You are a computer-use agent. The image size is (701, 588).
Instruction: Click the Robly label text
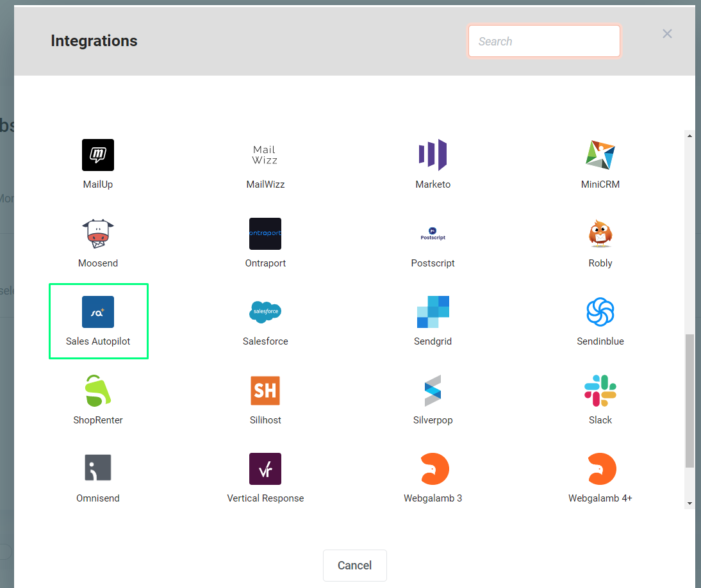(600, 263)
